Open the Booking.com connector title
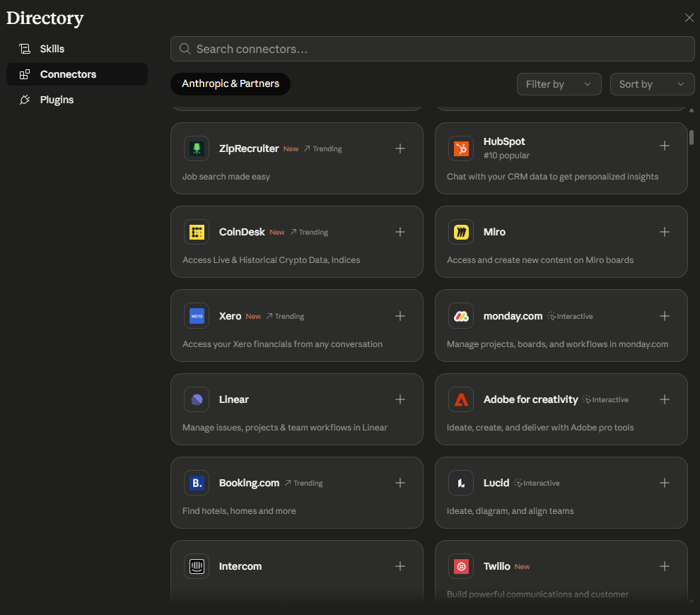The height and width of the screenshot is (615, 700). (249, 483)
